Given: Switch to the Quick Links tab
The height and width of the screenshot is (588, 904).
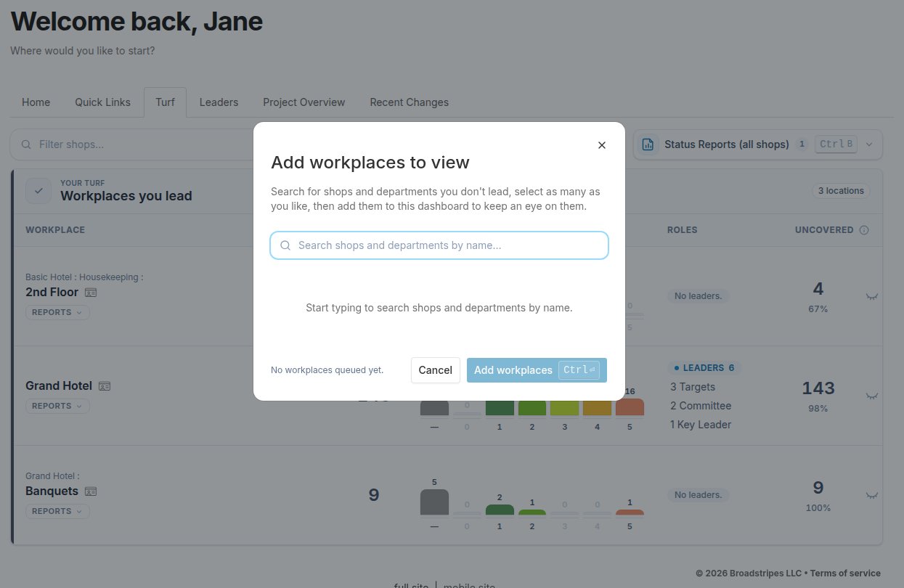Looking at the screenshot, I should [102, 102].
